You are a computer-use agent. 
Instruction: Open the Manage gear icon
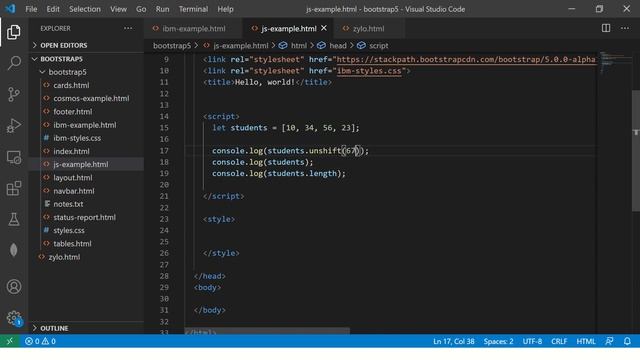click(x=14, y=318)
